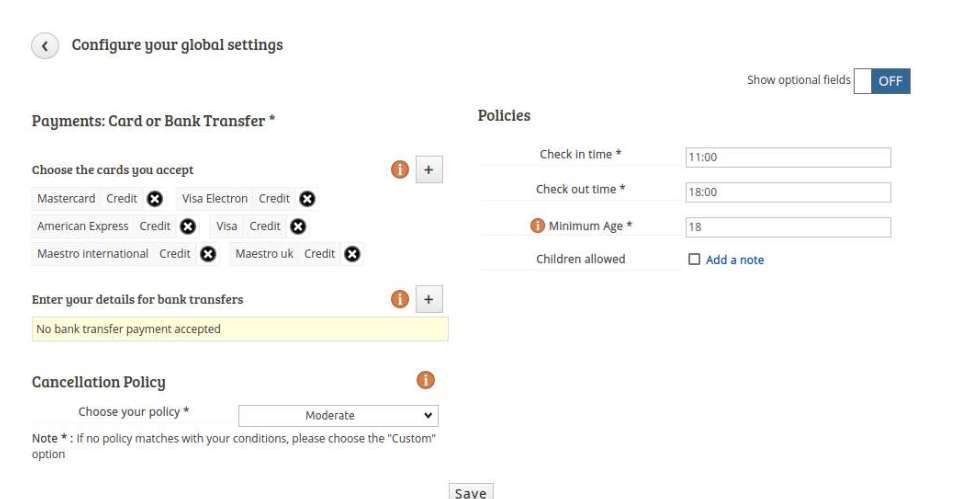Image resolution: width=960 pixels, height=499 pixels.
Task: Remove the Visa Credit card
Action: pos(298,227)
